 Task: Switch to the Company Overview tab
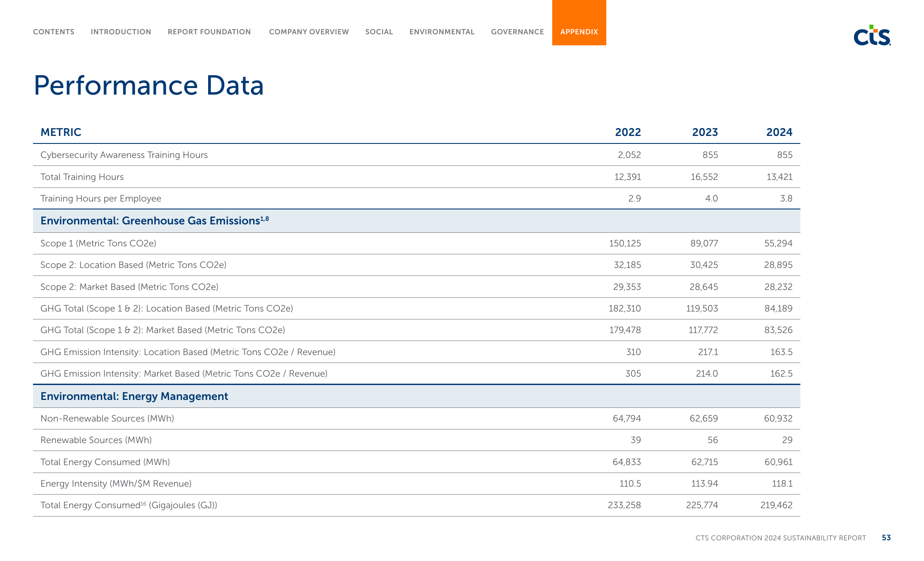point(309,32)
